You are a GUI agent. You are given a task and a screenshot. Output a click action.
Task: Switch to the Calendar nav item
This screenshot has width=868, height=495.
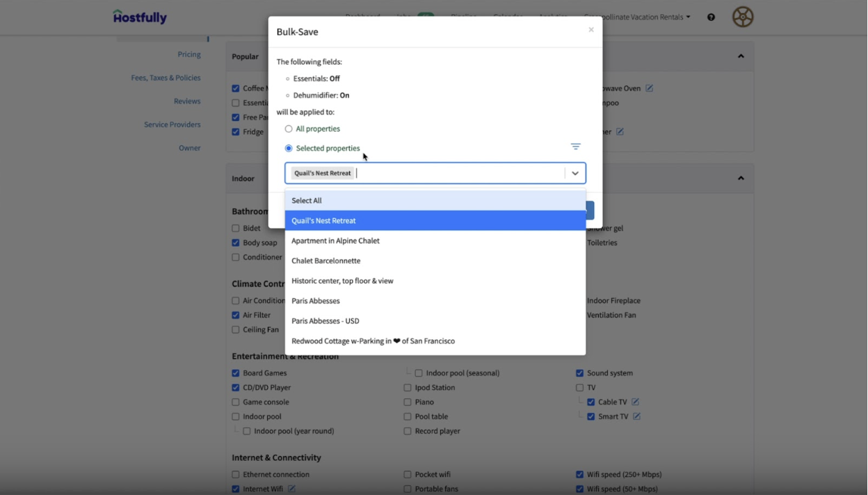click(x=508, y=17)
